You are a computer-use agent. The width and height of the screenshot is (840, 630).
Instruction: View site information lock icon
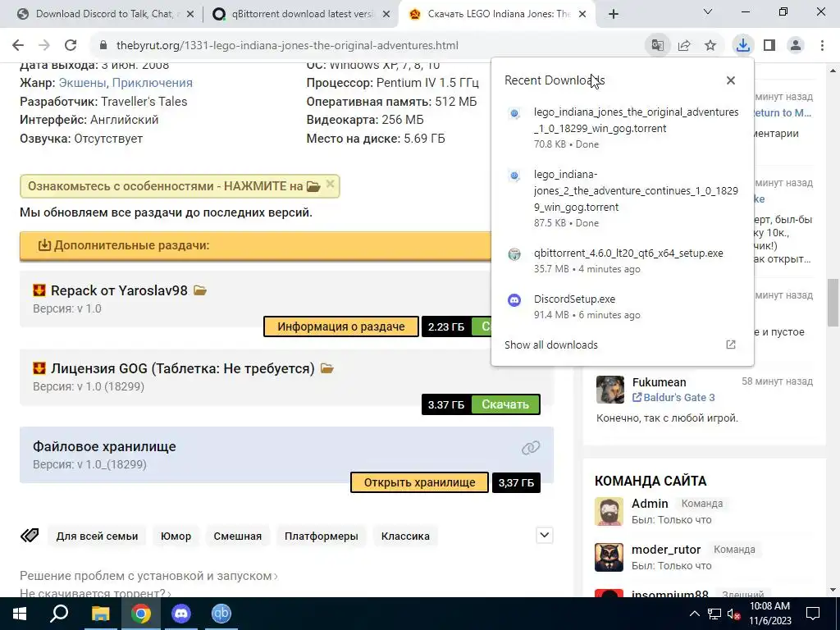tap(103, 46)
